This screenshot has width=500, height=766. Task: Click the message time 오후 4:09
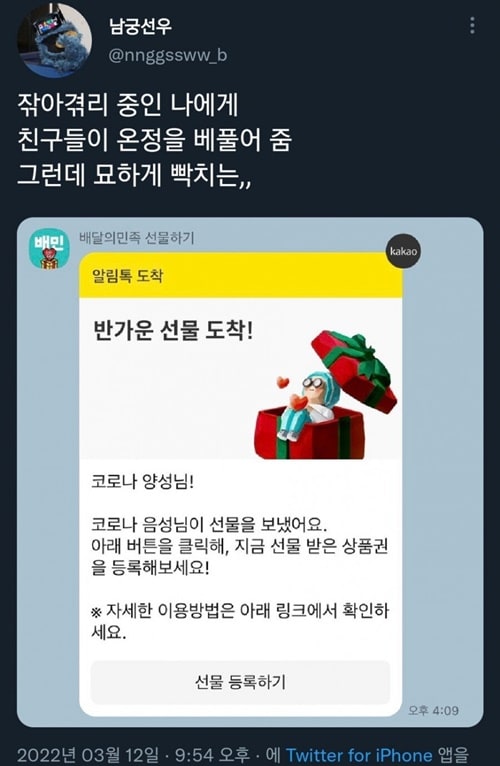pos(434,710)
